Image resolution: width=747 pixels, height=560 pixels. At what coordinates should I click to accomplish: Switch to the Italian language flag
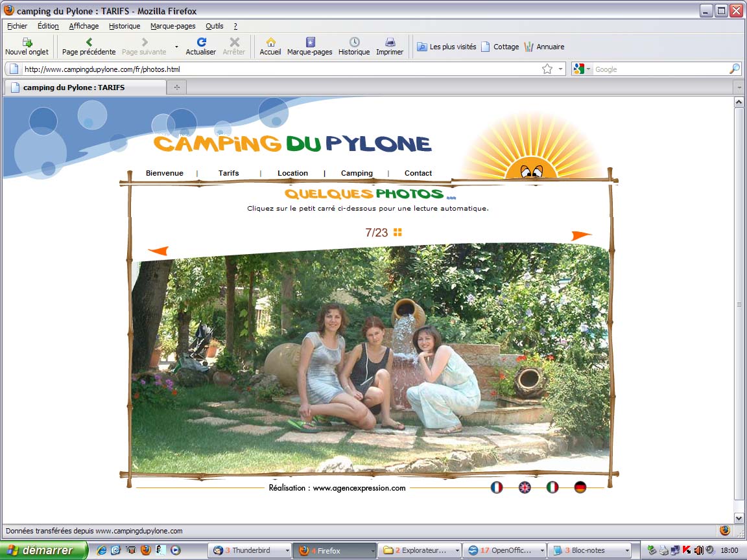tap(552, 487)
